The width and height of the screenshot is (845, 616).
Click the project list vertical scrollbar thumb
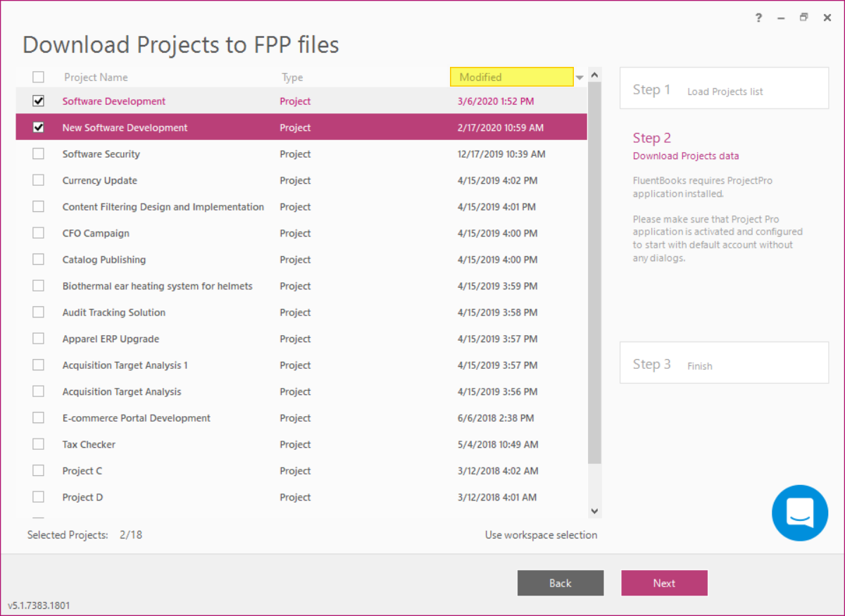594,273
